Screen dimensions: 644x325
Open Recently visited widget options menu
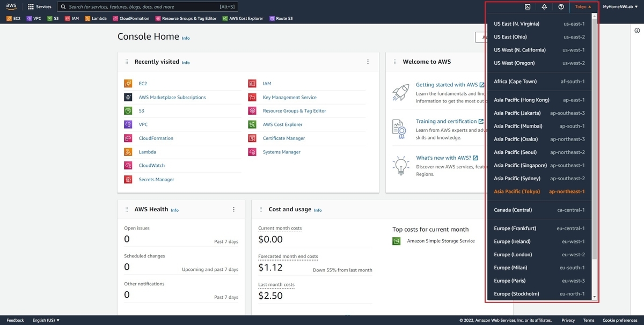(x=368, y=62)
